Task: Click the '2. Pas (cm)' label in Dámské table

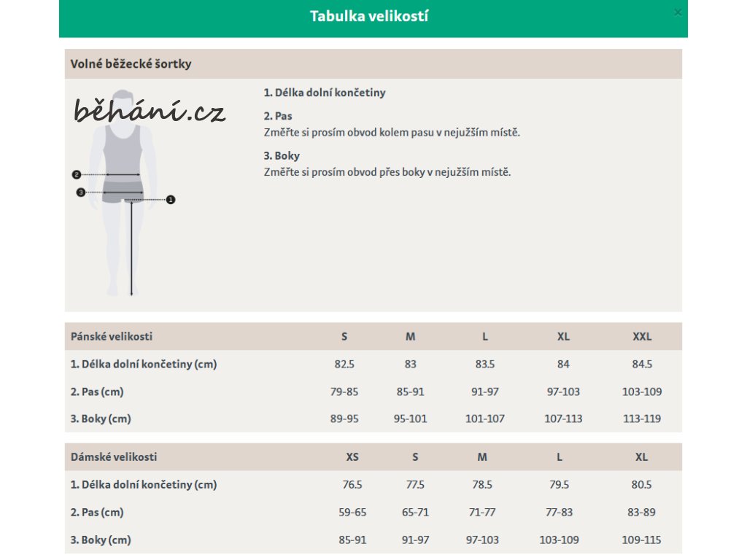Action: [97, 513]
